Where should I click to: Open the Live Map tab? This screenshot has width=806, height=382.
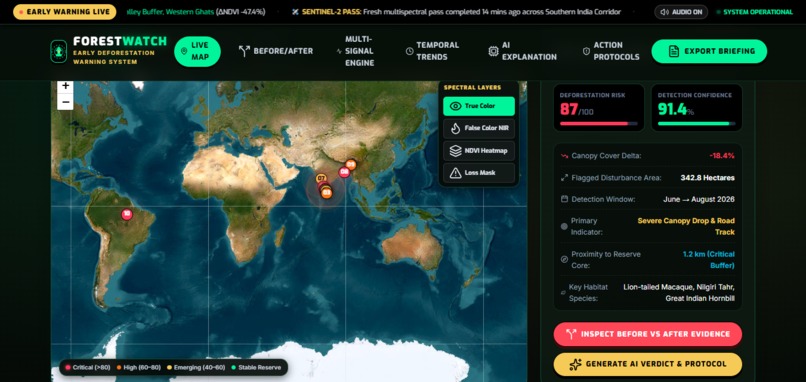tap(197, 51)
